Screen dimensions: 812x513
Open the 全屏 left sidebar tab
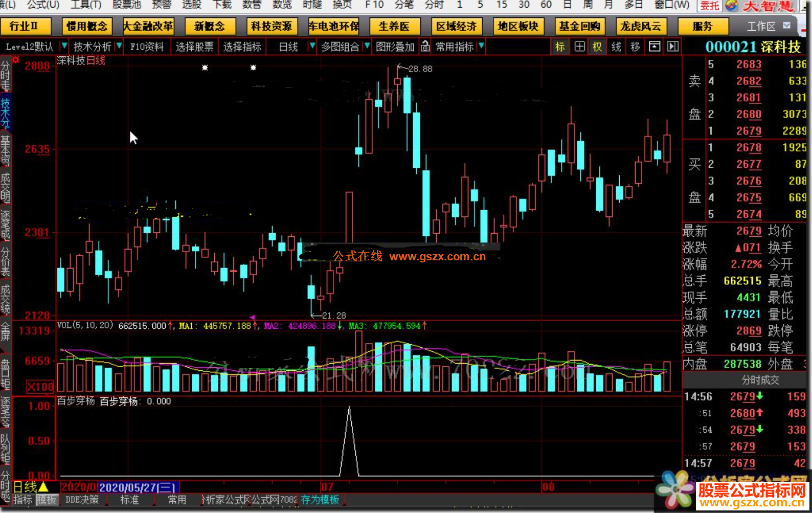5,331
